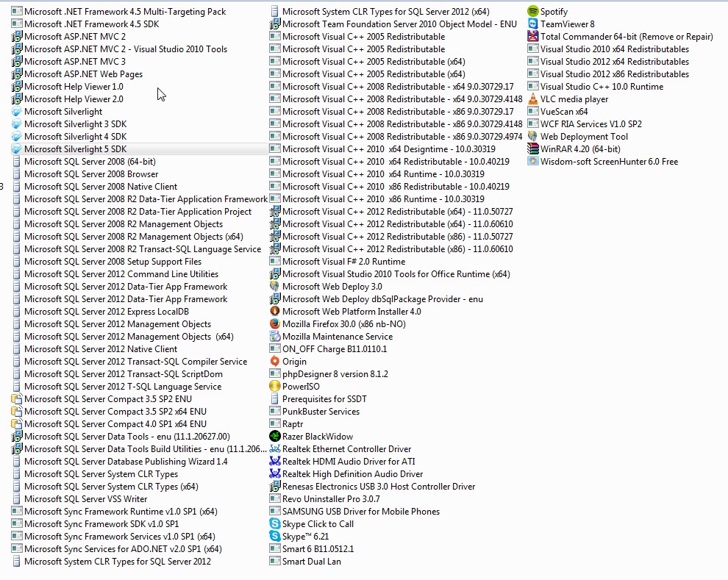This screenshot has height=580, width=728.
Task: Click the VLC media player cone icon
Action: coord(533,99)
